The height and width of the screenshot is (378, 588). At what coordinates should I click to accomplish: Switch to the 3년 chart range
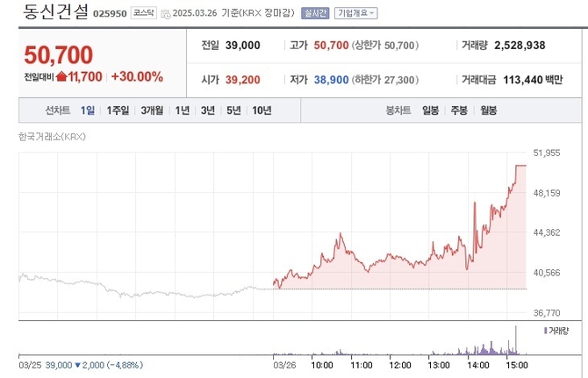pyautogui.click(x=207, y=111)
